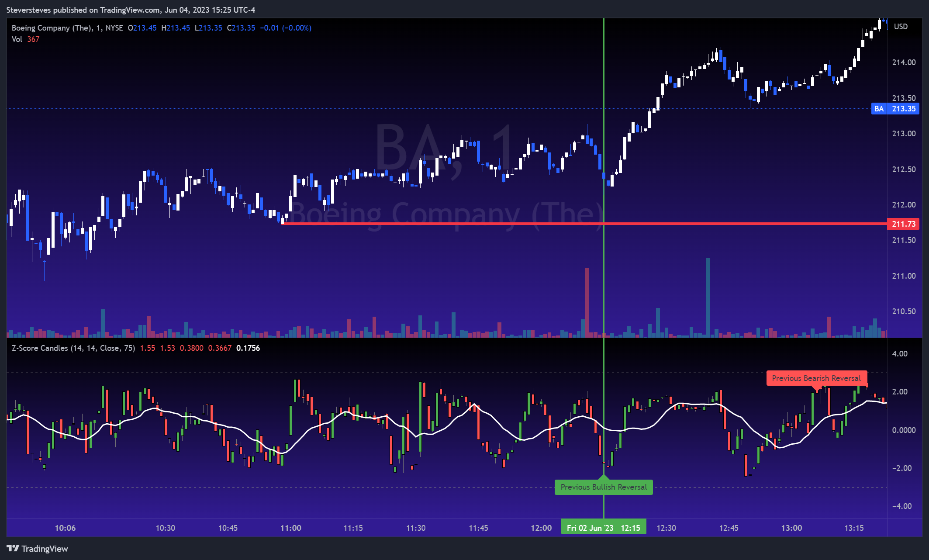Click the 4.00 Z-score axis label
This screenshot has width=929, height=560.
tap(900, 354)
